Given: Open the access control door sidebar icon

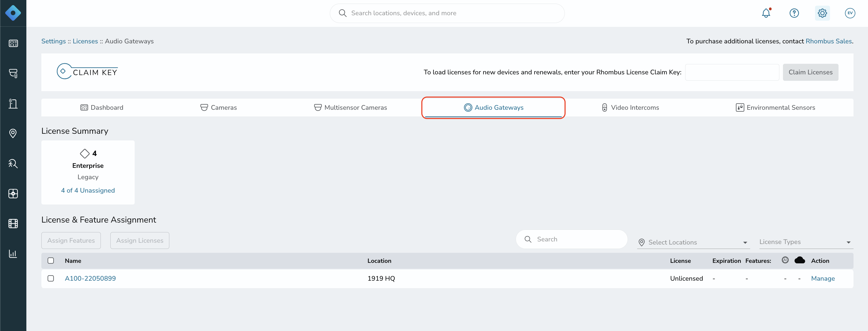Looking at the screenshot, I should click(x=13, y=103).
